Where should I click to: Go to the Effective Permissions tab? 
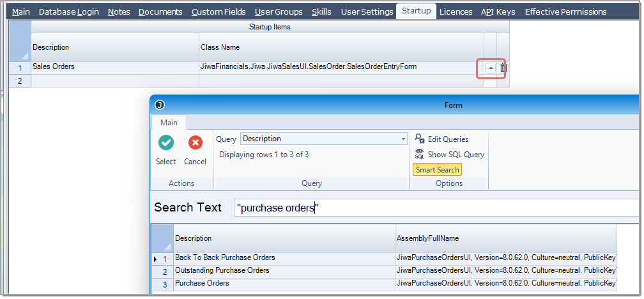point(565,12)
